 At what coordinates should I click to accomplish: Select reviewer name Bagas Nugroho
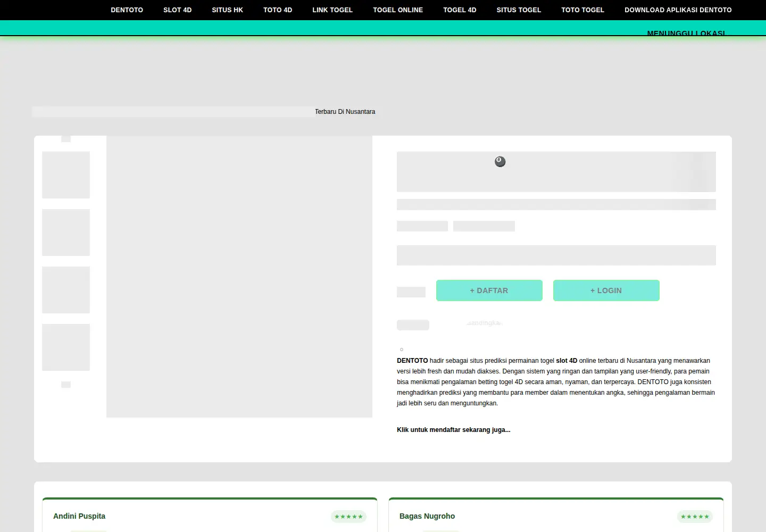[x=427, y=516]
